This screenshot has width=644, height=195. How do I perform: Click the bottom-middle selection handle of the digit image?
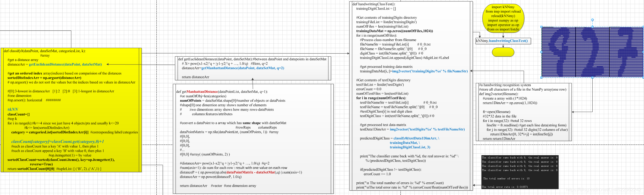click(592, 77)
